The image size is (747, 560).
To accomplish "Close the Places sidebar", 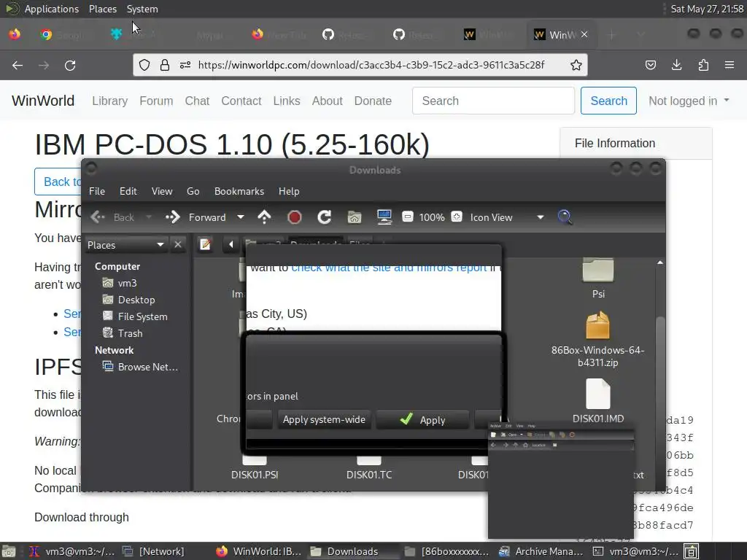I will [x=178, y=244].
